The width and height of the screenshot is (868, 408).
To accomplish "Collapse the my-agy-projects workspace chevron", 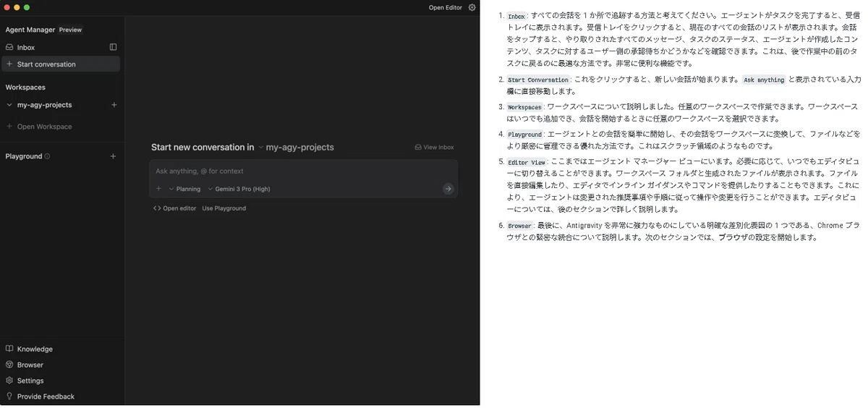I will click(x=9, y=105).
